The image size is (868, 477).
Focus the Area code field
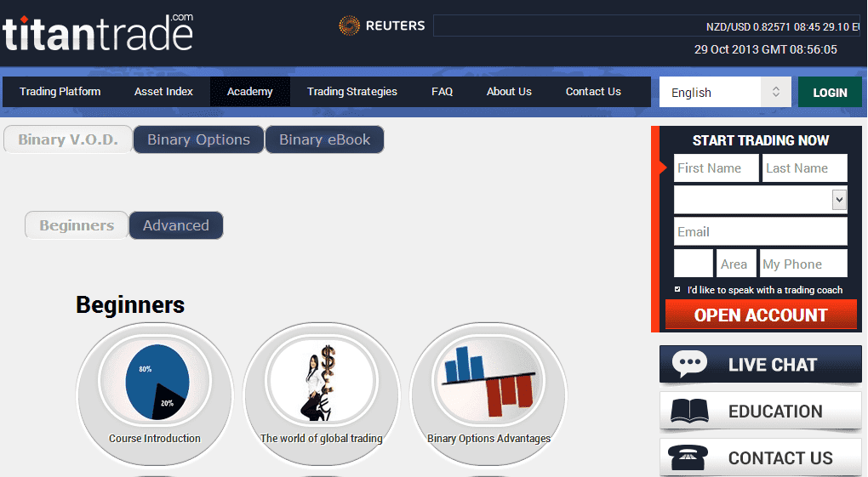(736, 264)
